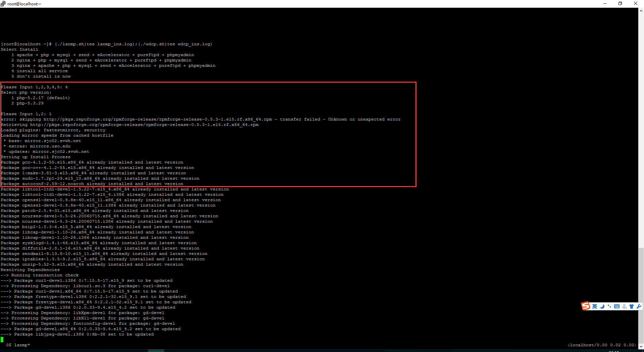Click the scrollbar up arrow
This screenshot has width=644, height=352.
coord(641,11)
